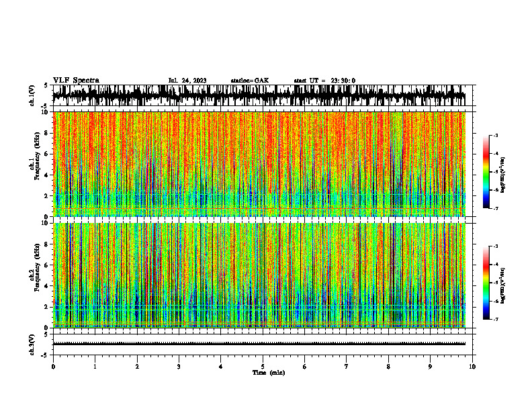Click the "6" kHz tick on ch.2 frequency axis

pyautogui.click(x=47, y=265)
